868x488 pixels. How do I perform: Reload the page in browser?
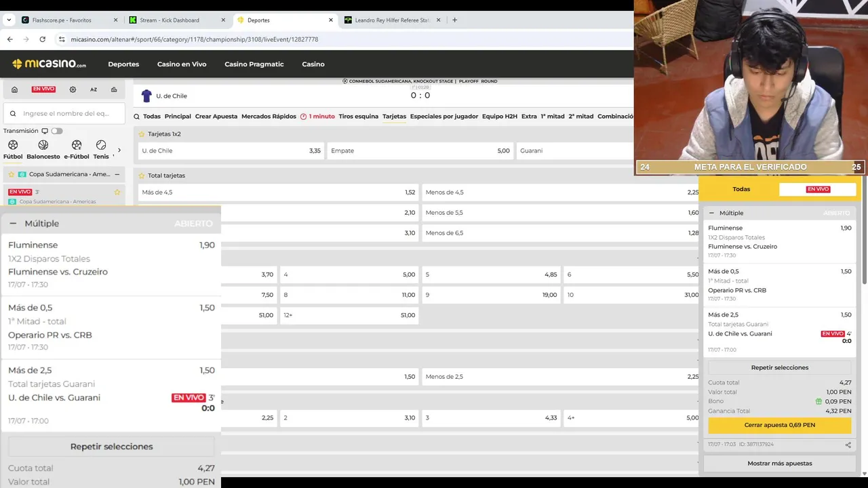click(42, 39)
